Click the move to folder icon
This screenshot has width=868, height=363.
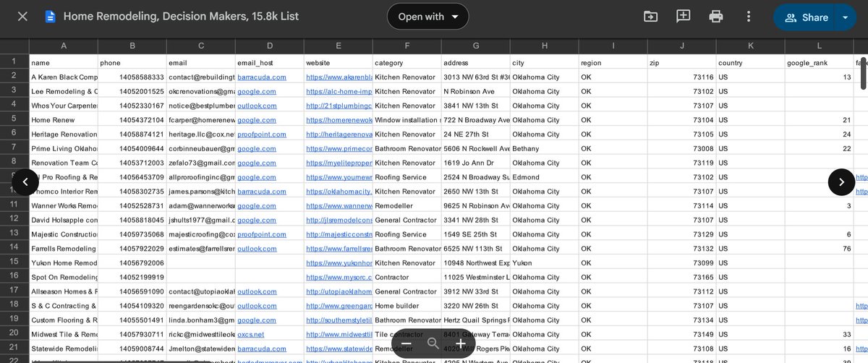[650, 17]
